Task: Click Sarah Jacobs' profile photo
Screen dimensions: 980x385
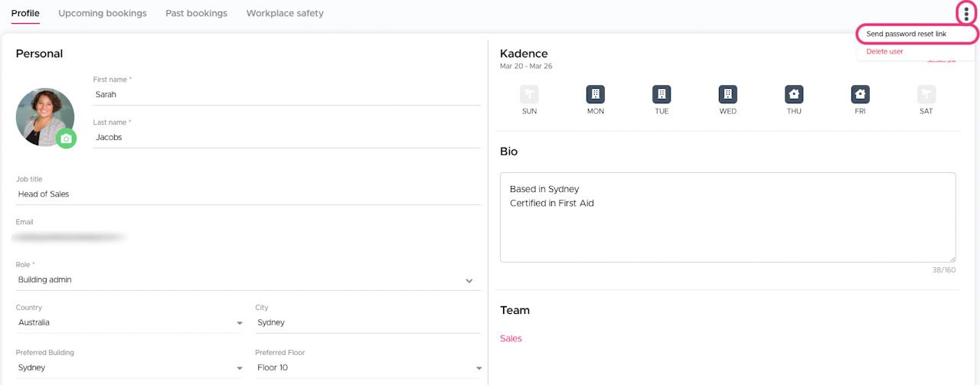Action: [44, 116]
